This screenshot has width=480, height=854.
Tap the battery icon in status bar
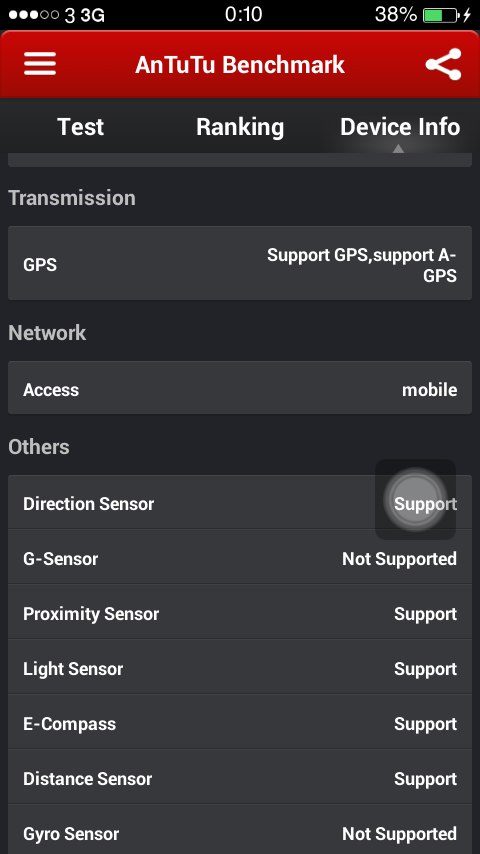[440, 15]
